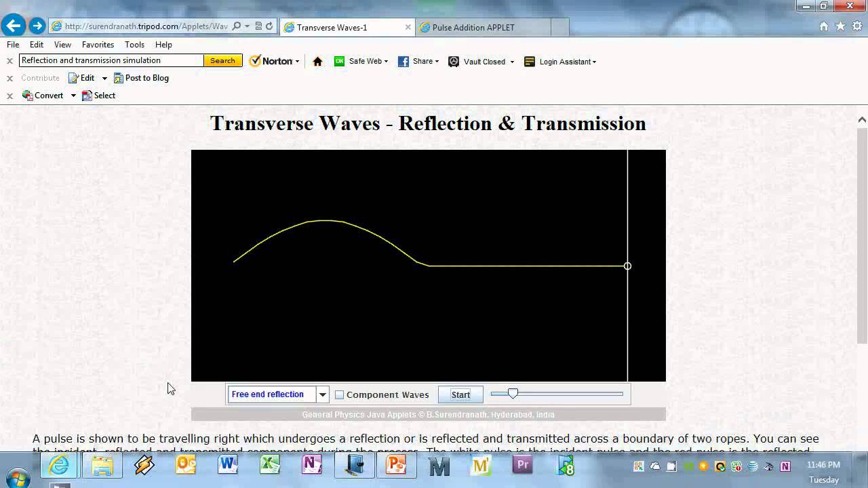The width and height of the screenshot is (868, 488).
Task: Expand the Norton dropdown menu
Action: tap(297, 62)
